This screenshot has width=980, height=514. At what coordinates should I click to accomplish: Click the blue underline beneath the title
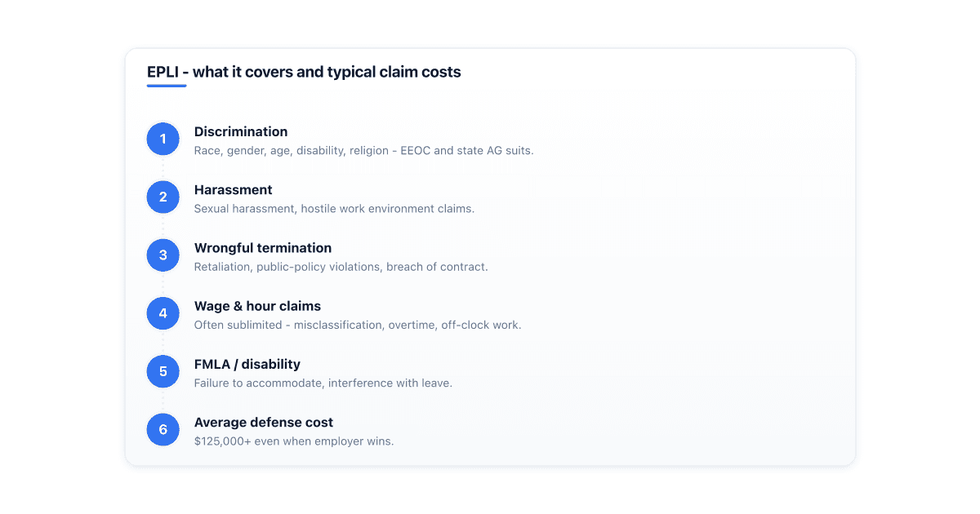point(167,86)
